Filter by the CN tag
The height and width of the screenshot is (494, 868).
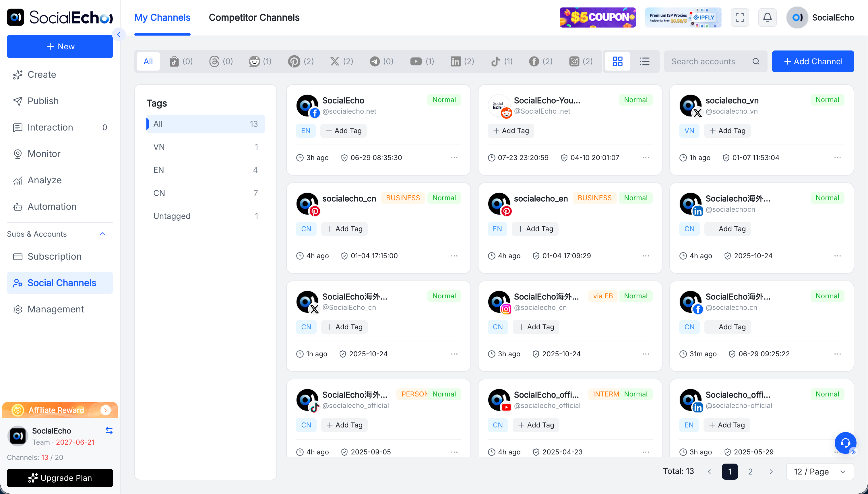(x=205, y=193)
